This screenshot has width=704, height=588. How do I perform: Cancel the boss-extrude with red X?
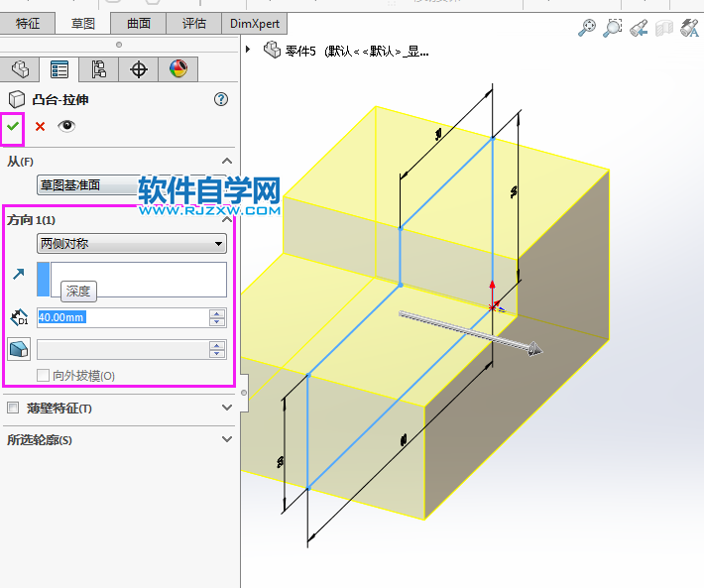40,127
